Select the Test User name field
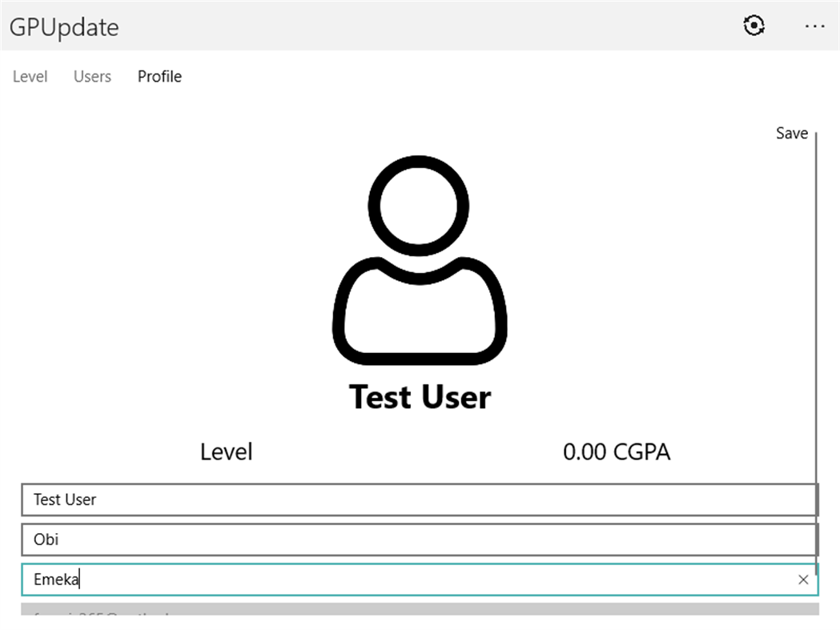Viewport: 840px width, 630px height. point(320,500)
